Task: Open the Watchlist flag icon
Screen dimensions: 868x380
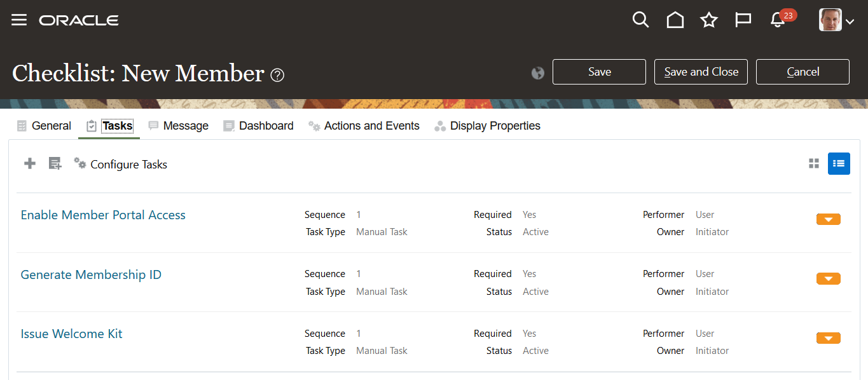Action: [x=743, y=20]
